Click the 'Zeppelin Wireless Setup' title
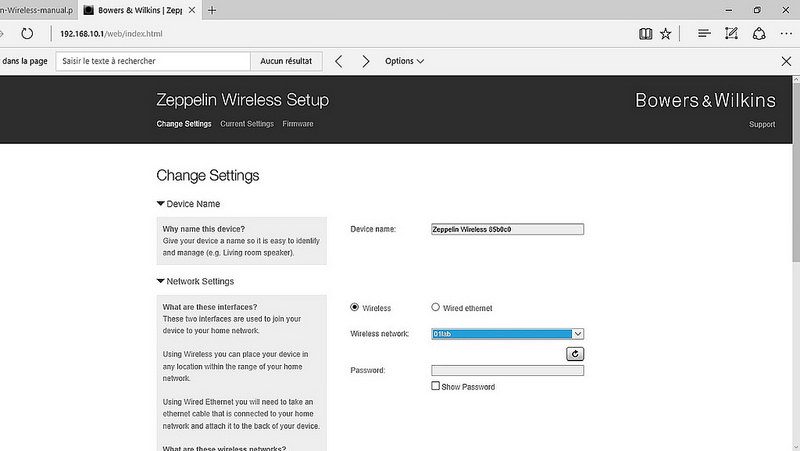 [x=242, y=100]
